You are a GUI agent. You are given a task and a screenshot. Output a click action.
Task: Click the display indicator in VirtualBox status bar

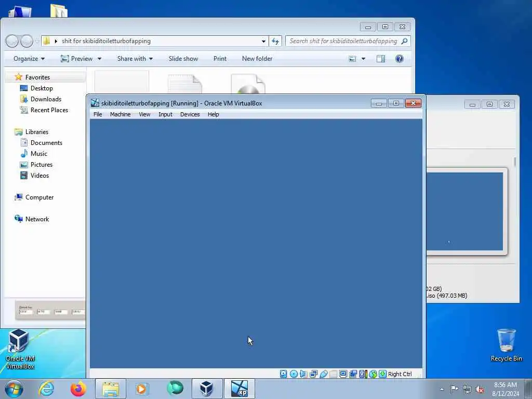click(343, 374)
